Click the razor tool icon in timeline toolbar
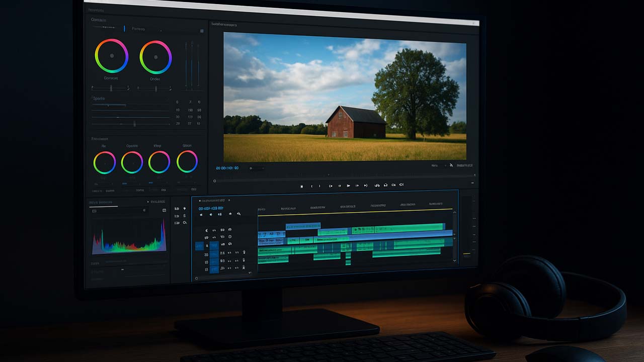Viewport: 644px width, 362px height. point(239,214)
